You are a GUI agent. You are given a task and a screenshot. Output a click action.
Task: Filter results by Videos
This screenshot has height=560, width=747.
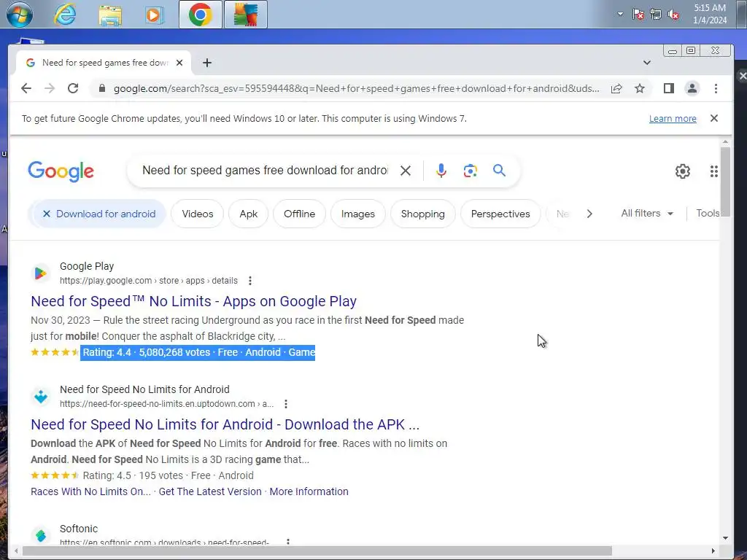tap(197, 214)
